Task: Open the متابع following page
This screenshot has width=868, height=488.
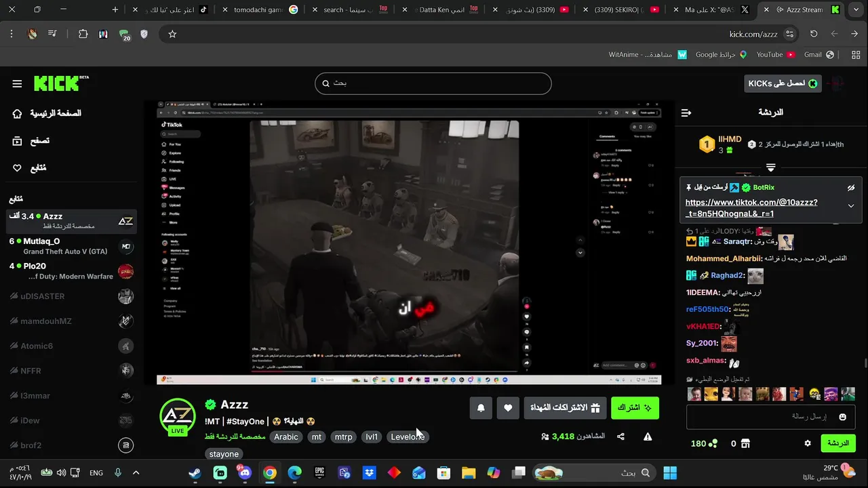Action: tap(30, 168)
